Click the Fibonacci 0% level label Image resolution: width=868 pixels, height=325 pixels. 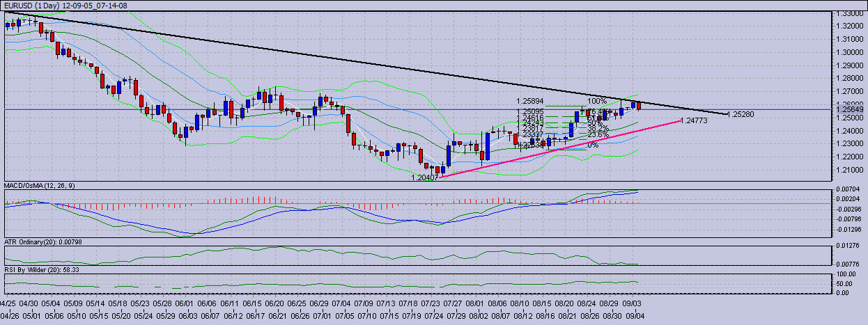pyautogui.click(x=593, y=145)
